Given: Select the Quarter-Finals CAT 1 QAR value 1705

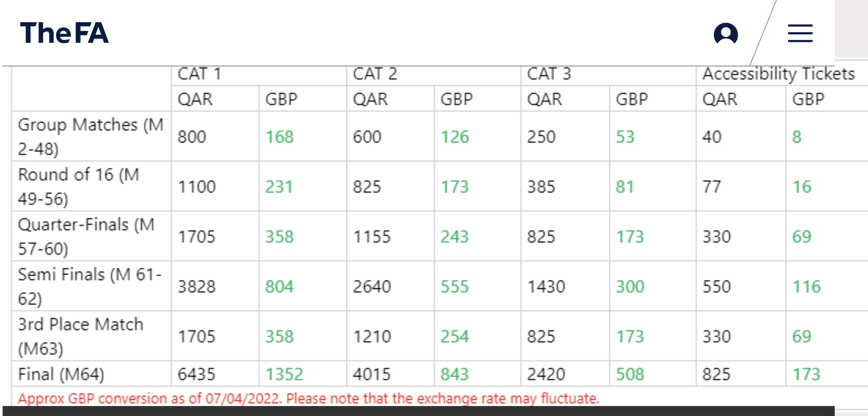Looking at the screenshot, I should point(196,237).
